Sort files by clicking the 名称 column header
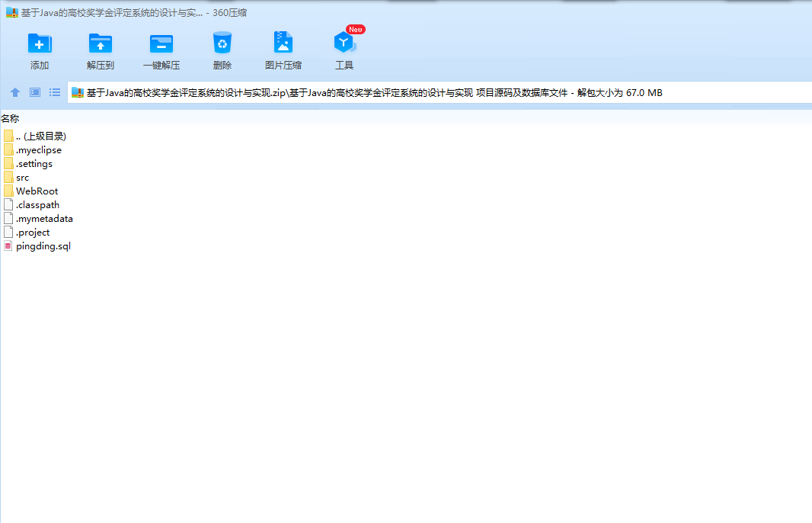Image resolution: width=812 pixels, height=523 pixels. pos(11,118)
